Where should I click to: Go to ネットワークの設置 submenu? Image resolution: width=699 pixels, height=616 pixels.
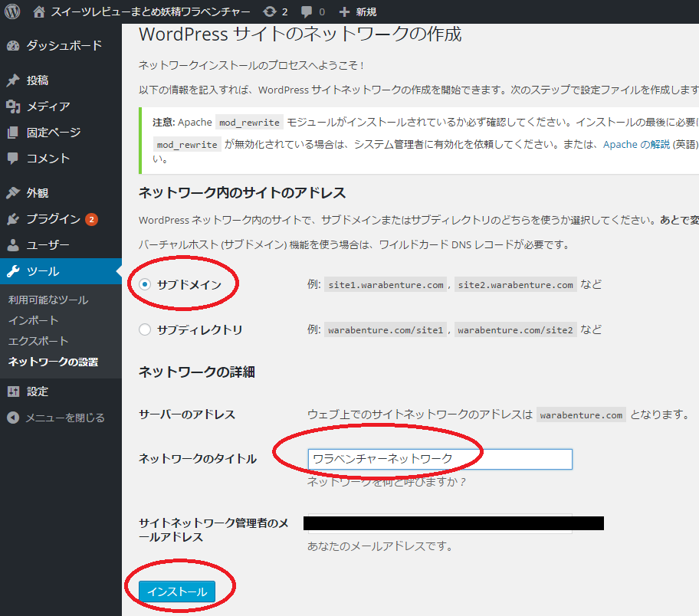tap(53, 362)
